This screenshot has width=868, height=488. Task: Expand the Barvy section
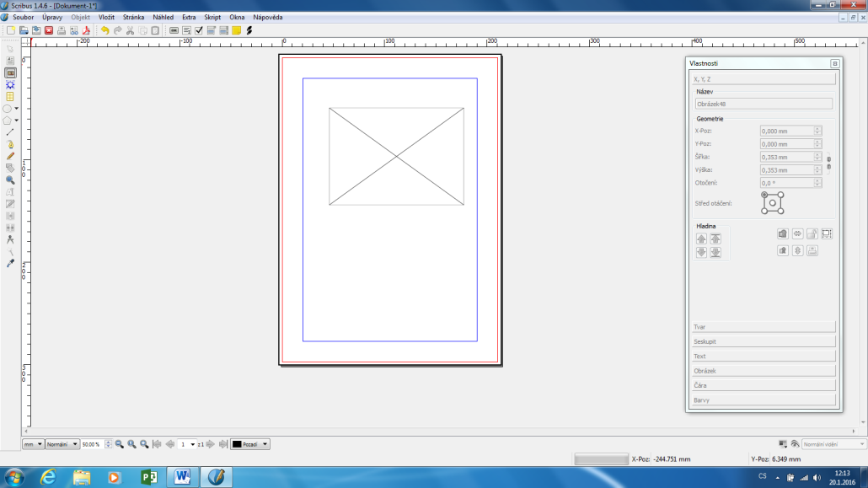764,400
